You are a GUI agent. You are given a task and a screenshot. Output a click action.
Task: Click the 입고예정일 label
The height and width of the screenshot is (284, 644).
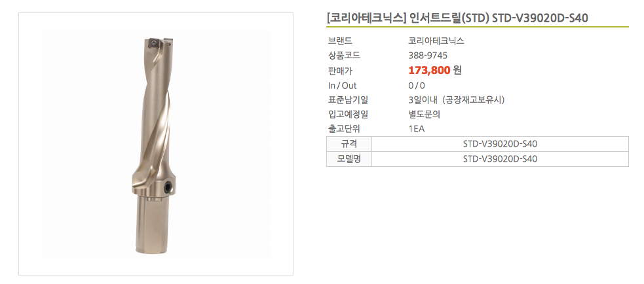pyautogui.click(x=348, y=115)
